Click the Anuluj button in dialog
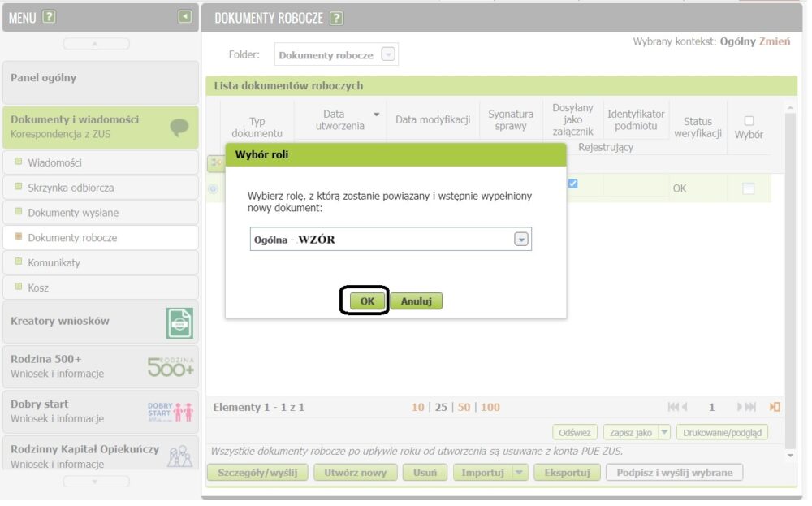Image resolution: width=812 pixels, height=506 pixels. coord(416,301)
